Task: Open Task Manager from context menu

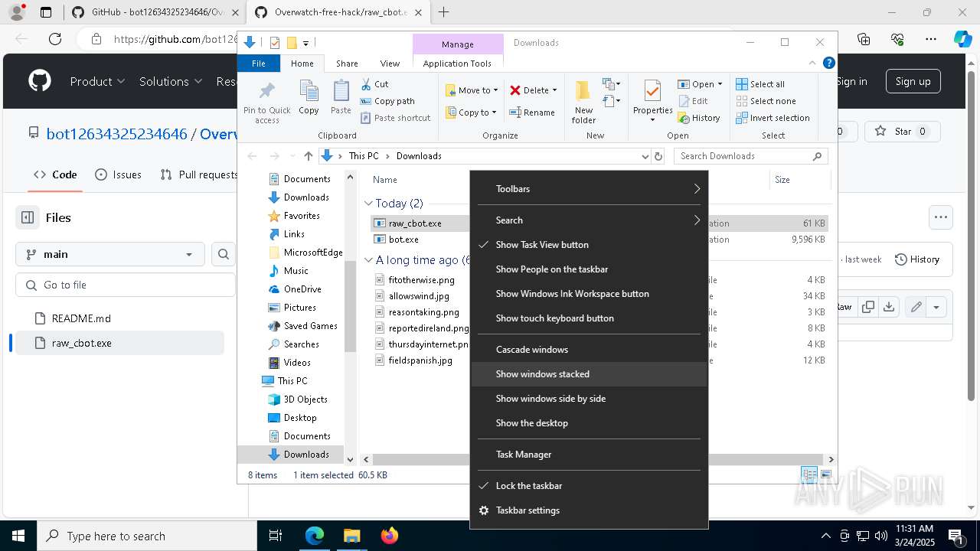Action: (x=588, y=455)
